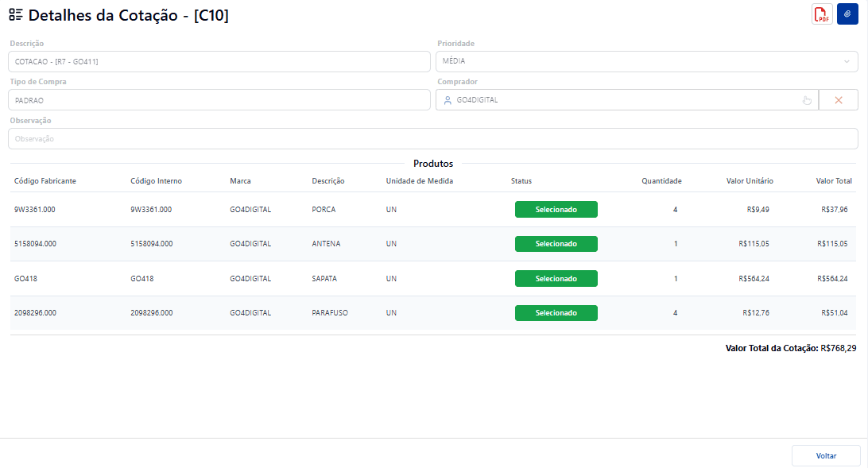Click the Selecionado status for ANTENA
The height and width of the screenshot is (468, 868).
[556, 244]
